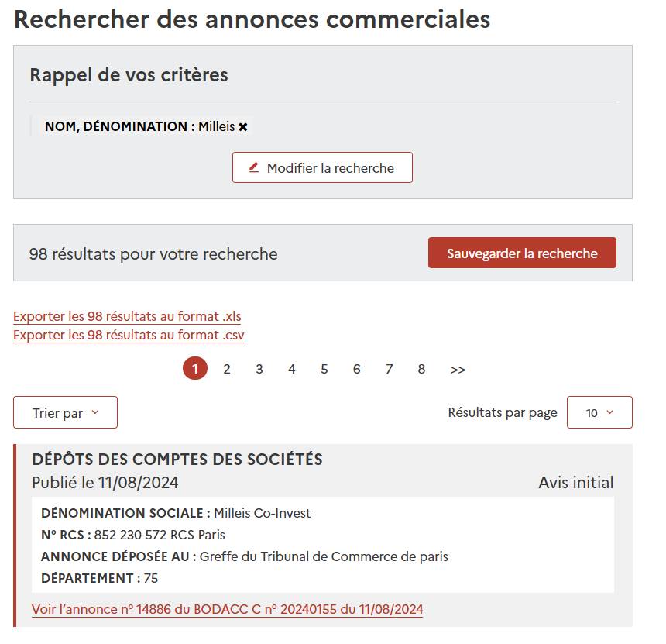Click the Milleis Co-Invest announcement card
Image resolution: width=666 pixels, height=644 pixels.
tap(323, 536)
